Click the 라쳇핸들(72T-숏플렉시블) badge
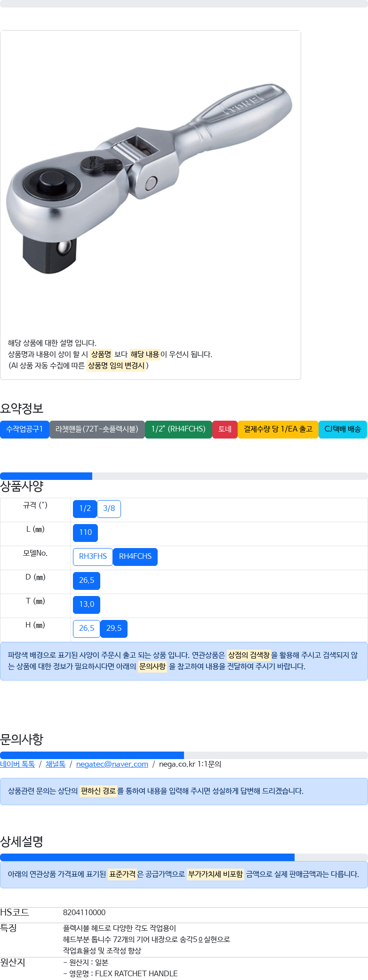 pos(97,429)
